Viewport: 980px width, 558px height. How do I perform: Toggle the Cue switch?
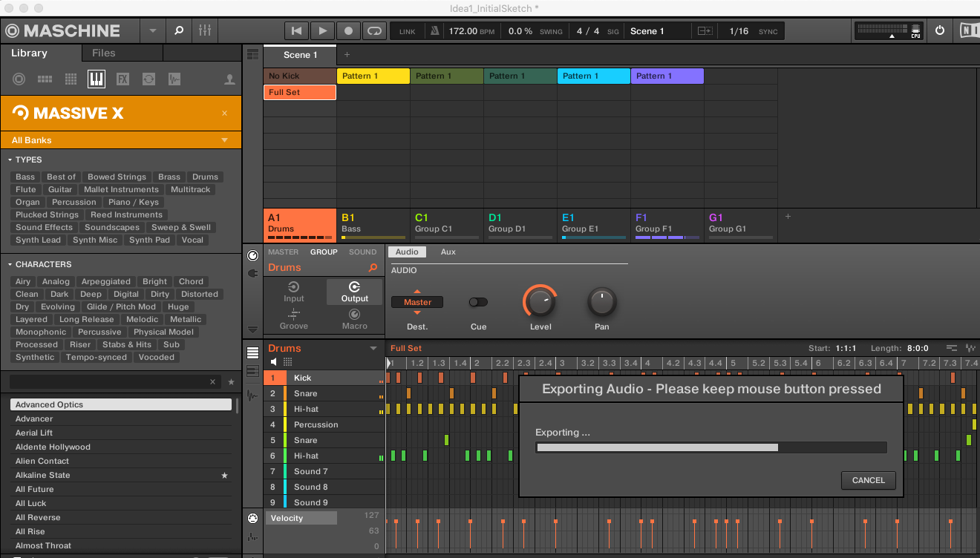(478, 302)
